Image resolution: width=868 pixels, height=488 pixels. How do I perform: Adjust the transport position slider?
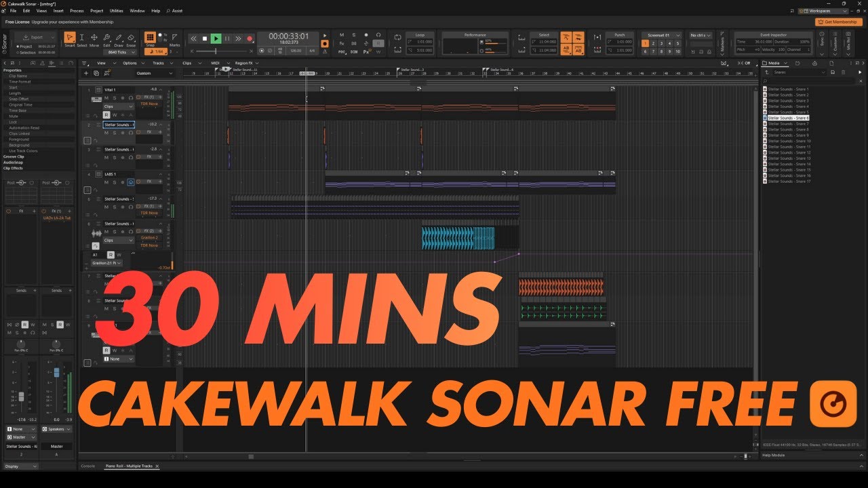(216, 52)
